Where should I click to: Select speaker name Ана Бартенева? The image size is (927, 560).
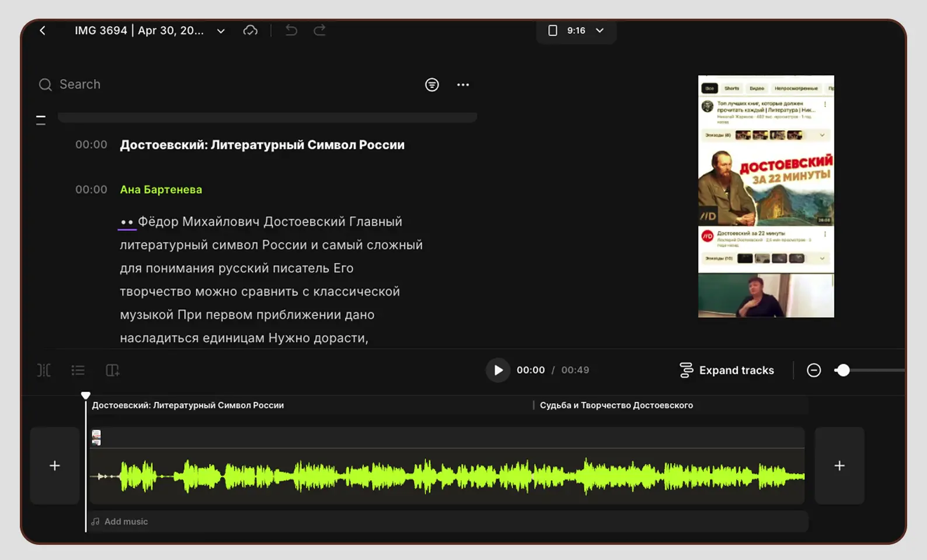[161, 190]
